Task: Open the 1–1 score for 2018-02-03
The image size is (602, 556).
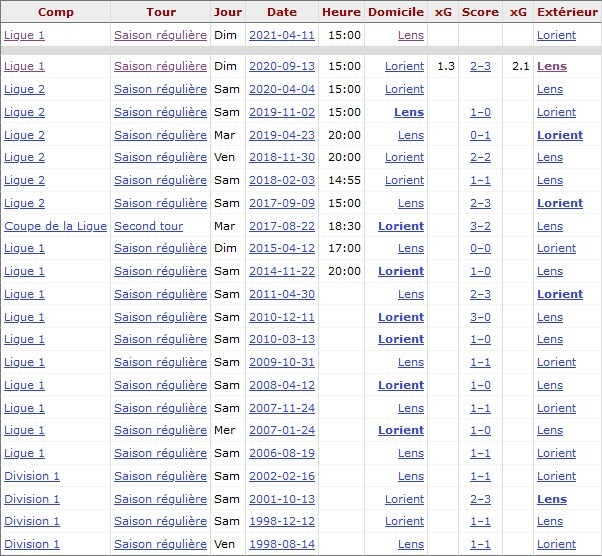Action: [x=480, y=180]
